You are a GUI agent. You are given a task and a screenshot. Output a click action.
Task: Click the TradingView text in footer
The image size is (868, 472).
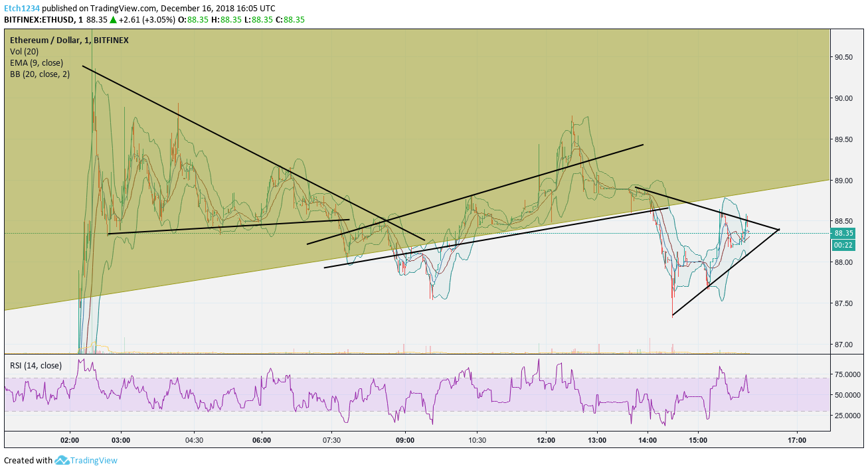94,460
